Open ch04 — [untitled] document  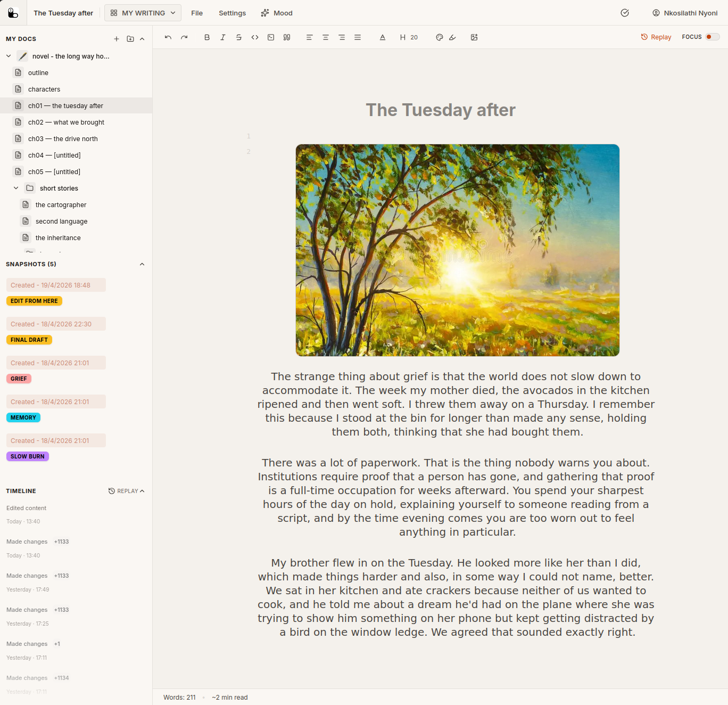pos(76,155)
